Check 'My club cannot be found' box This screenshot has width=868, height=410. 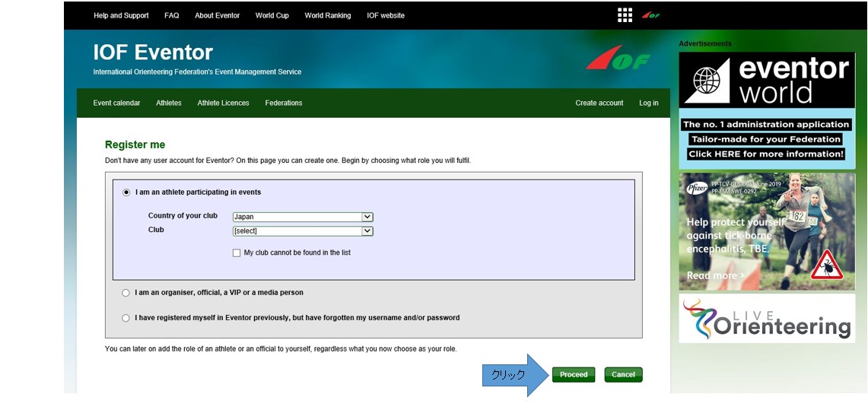(237, 253)
